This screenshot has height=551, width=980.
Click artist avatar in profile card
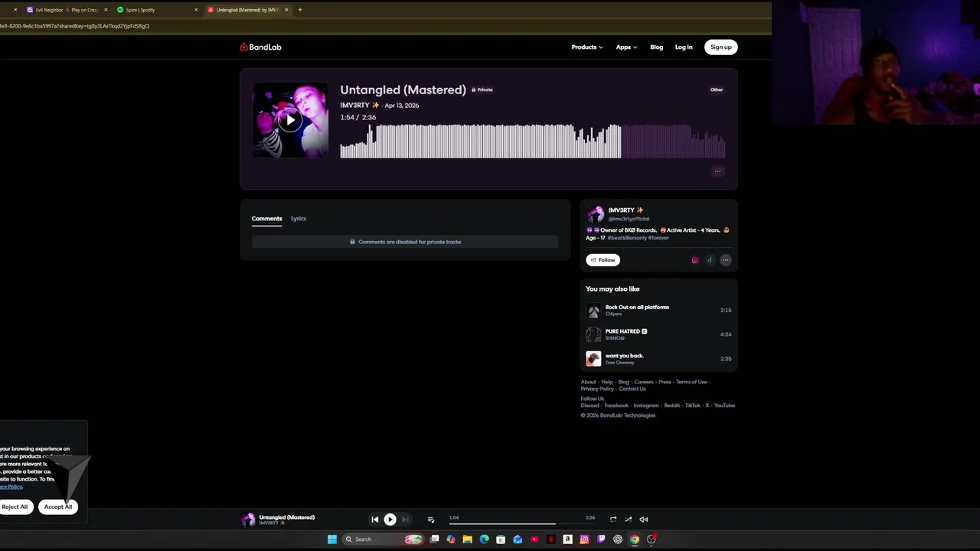[596, 214]
